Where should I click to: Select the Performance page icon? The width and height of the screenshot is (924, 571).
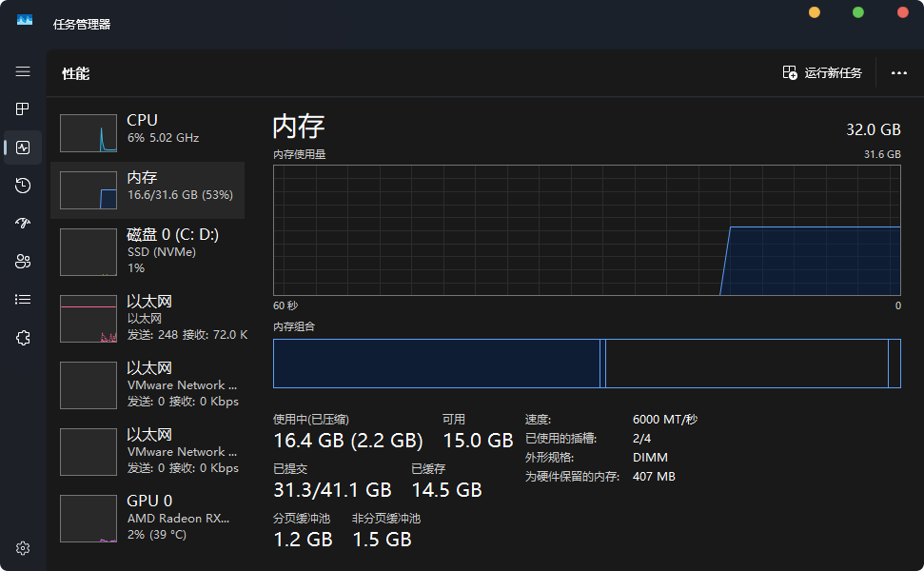(x=23, y=148)
